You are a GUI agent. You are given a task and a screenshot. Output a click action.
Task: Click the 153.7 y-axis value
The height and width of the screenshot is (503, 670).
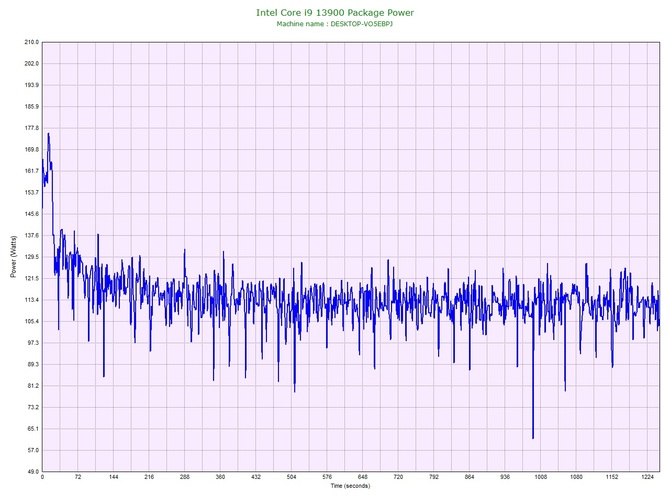pyautogui.click(x=32, y=193)
